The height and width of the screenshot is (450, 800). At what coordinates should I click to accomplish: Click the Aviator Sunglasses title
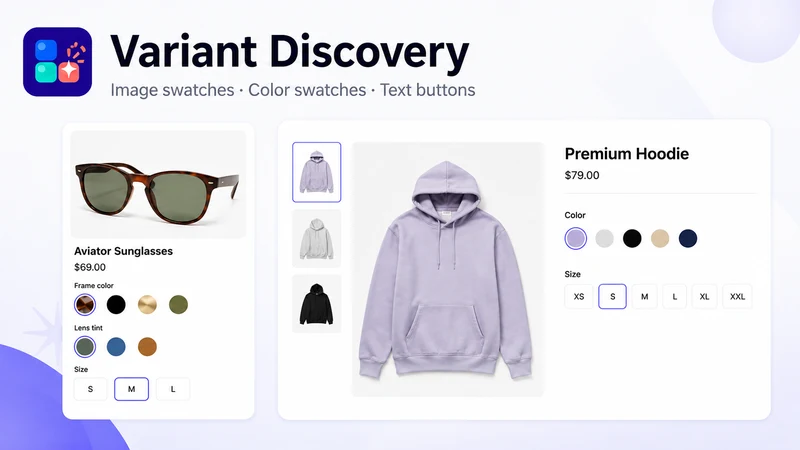tap(123, 251)
